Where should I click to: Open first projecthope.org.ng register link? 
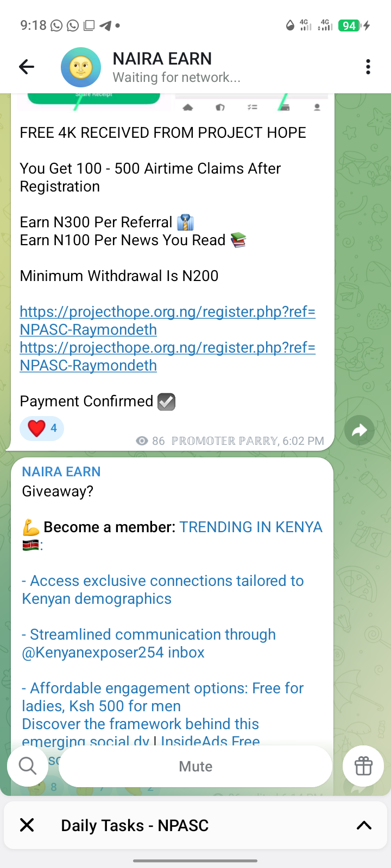tap(167, 321)
